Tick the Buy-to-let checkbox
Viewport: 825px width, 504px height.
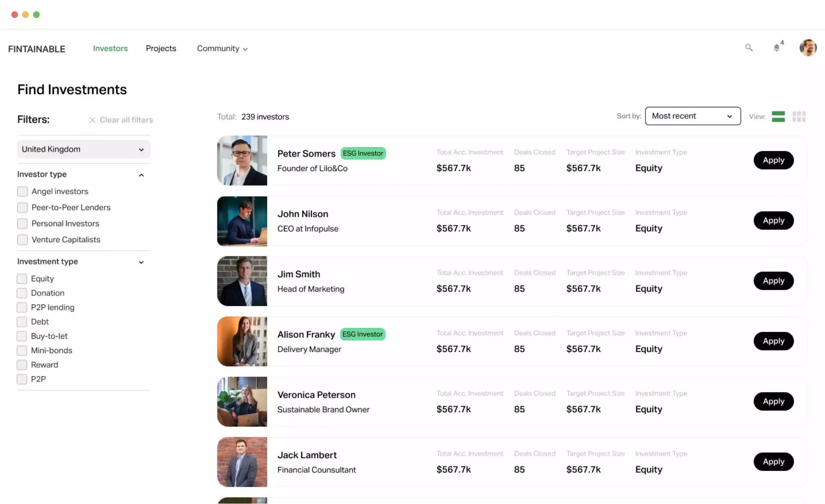point(22,336)
